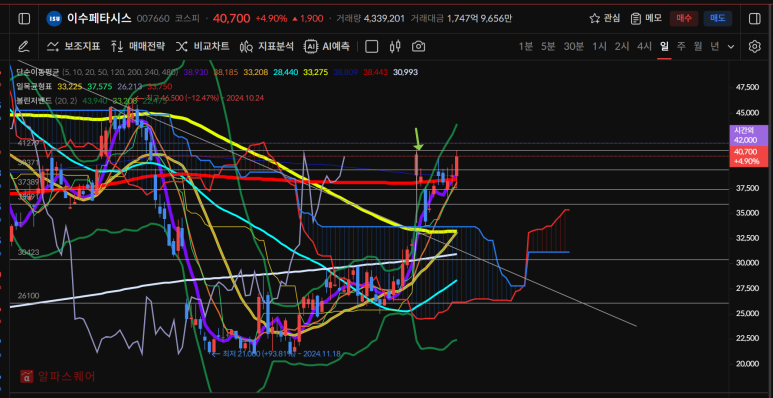
Task: Click the square layout icon
Action: click(371, 46)
